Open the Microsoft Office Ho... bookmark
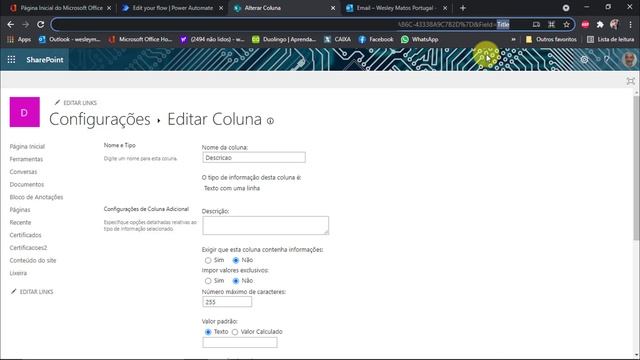Screen dimensions: 640x360 [x=140, y=40]
